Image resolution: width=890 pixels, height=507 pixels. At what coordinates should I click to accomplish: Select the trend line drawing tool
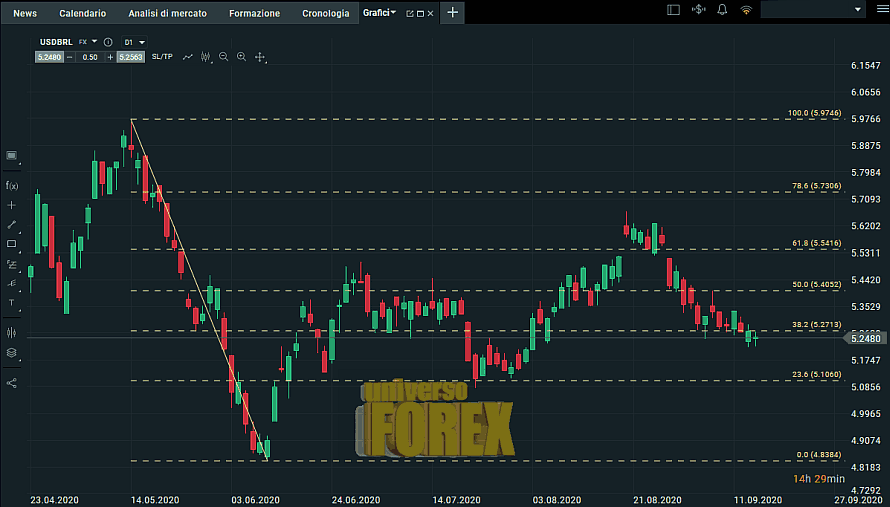click(12, 224)
